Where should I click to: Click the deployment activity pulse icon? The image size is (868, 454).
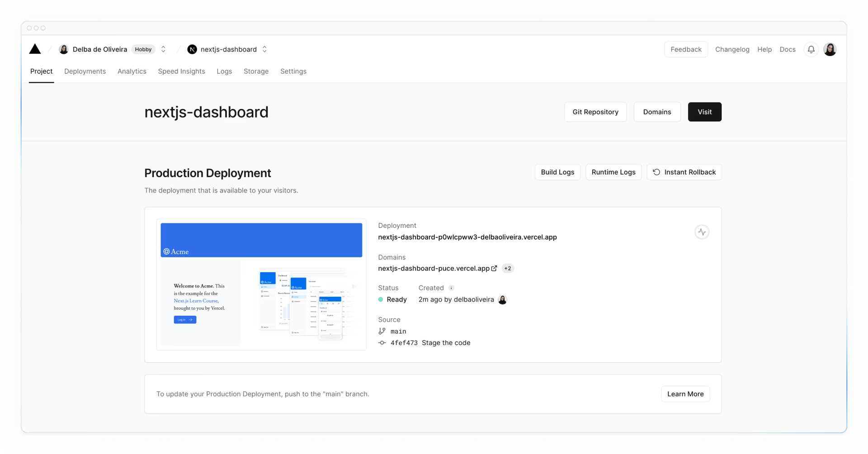point(702,232)
